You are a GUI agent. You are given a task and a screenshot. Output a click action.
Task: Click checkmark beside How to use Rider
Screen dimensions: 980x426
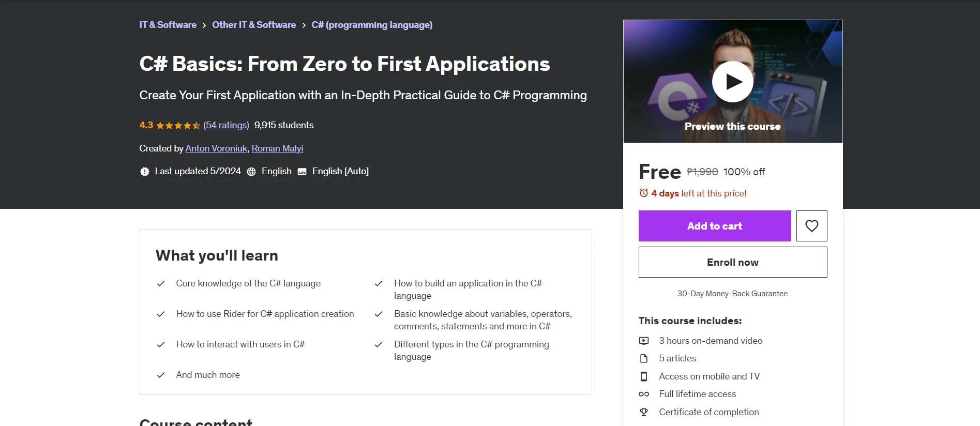[x=161, y=314]
